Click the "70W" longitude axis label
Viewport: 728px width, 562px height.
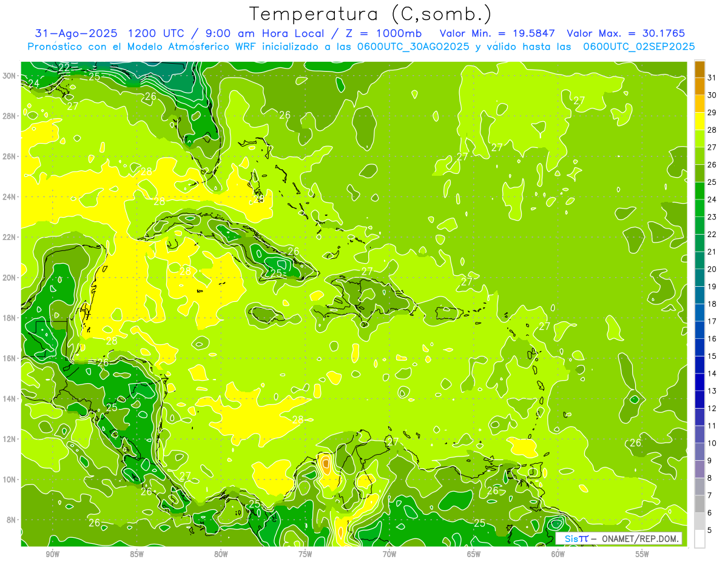[389, 554]
